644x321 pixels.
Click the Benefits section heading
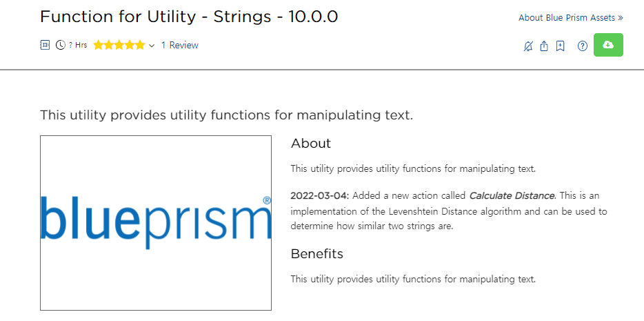pyautogui.click(x=316, y=253)
